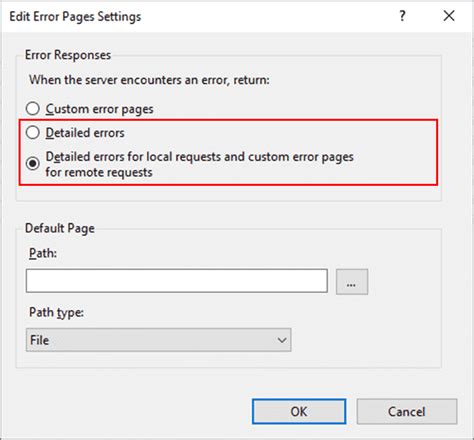Expand the Path type dropdown arrow
Image resolution: width=474 pixels, height=440 pixels.
[x=282, y=340]
